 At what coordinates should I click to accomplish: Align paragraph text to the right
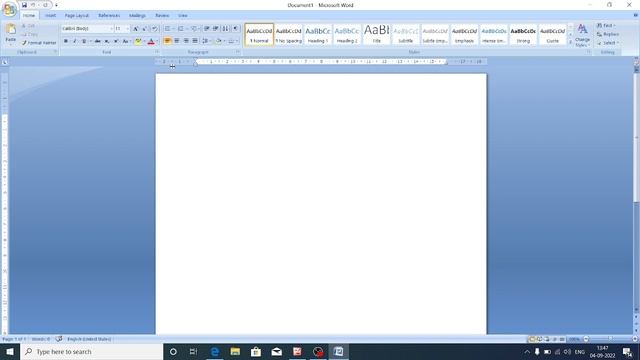(186, 41)
